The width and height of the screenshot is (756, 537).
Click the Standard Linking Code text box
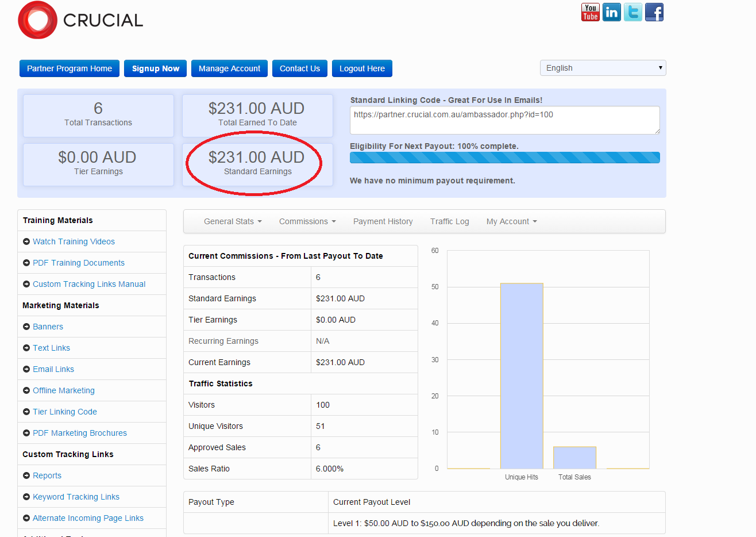[504, 120]
